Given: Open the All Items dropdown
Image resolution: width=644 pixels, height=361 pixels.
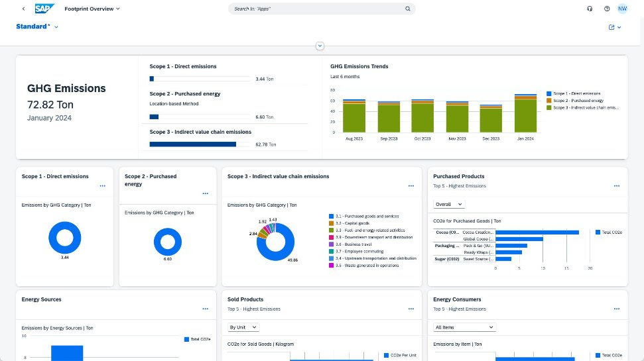Looking at the screenshot, I should point(464,327).
